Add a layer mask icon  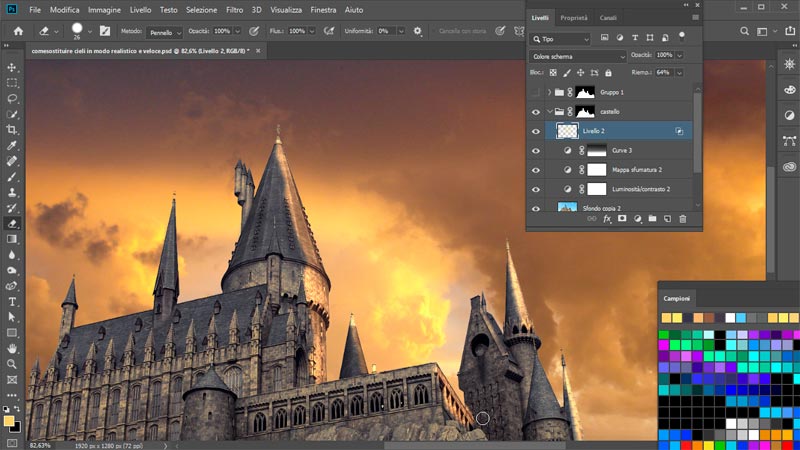click(622, 219)
